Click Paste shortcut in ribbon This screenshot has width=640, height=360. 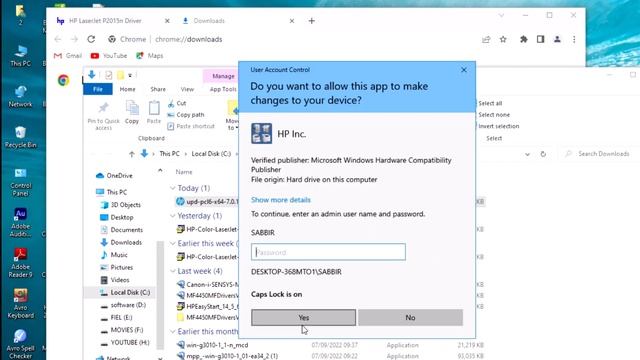(191, 126)
